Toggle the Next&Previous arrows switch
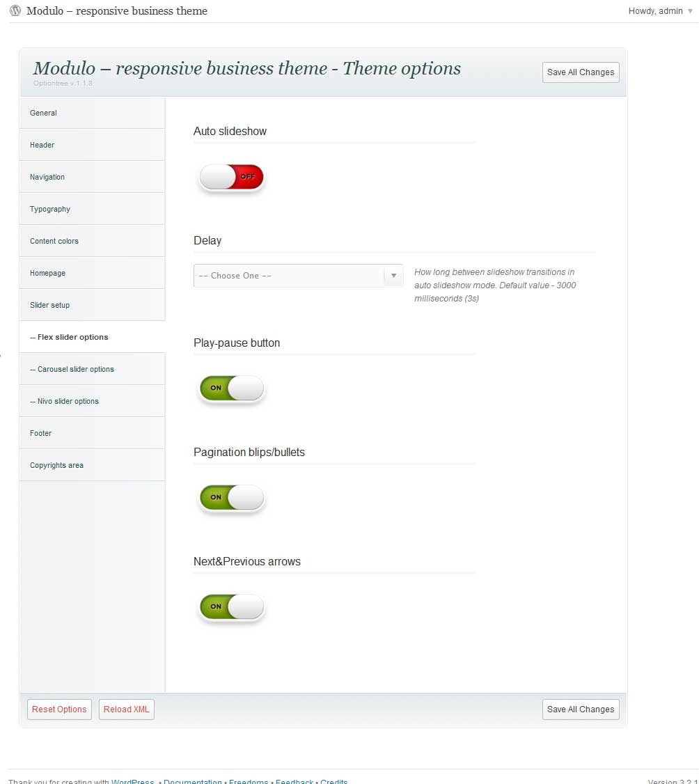Image resolution: width=699 pixels, height=784 pixels. 232,607
